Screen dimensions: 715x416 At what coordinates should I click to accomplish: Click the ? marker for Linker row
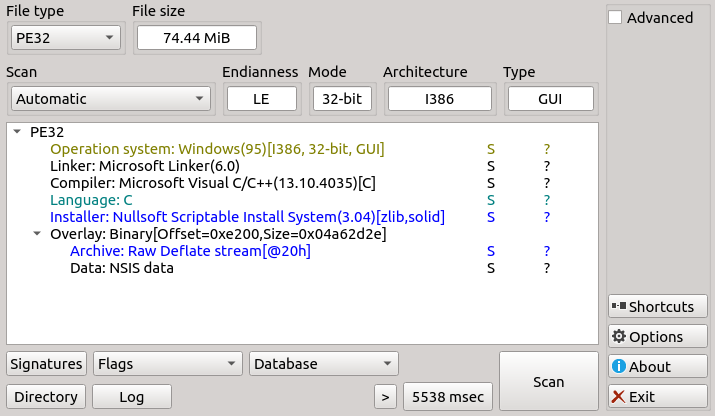point(547,166)
